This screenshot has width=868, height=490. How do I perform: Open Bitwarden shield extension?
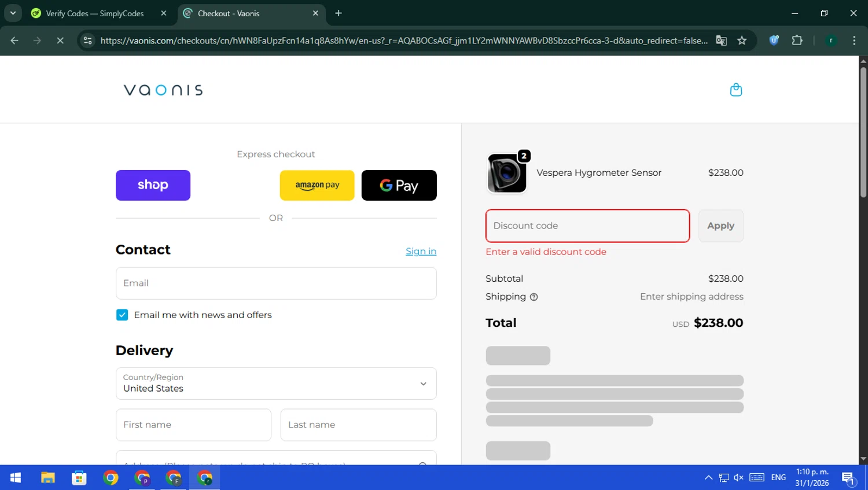tap(774, 40)
